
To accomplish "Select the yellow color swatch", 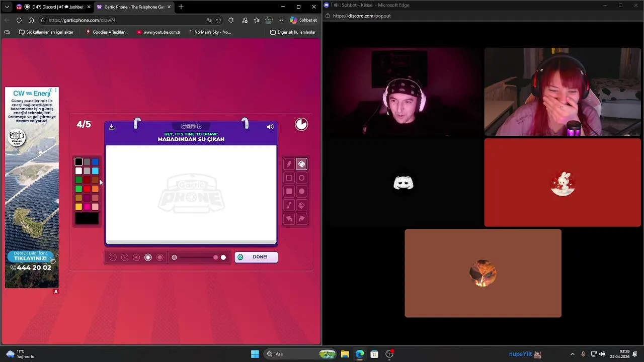I will point(78,207).
